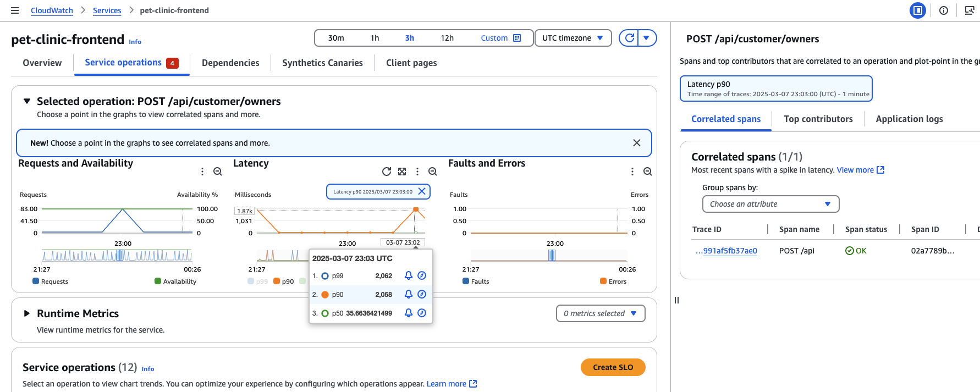Open Faults and Errors chart options menu
The image size is (980, 392).
tap(632, 172)
